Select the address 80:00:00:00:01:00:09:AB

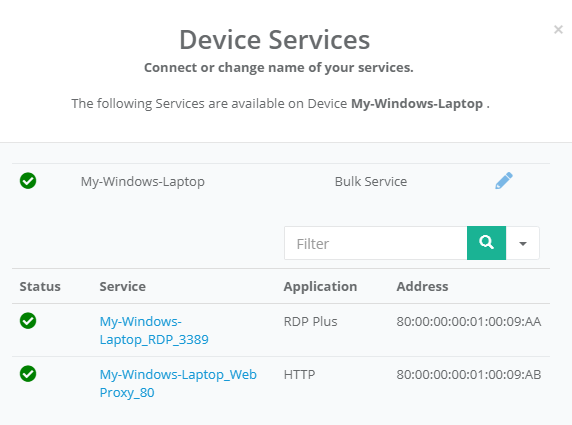469,374
